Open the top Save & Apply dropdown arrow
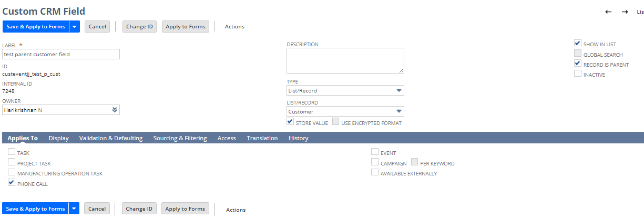 click(75, 27)
